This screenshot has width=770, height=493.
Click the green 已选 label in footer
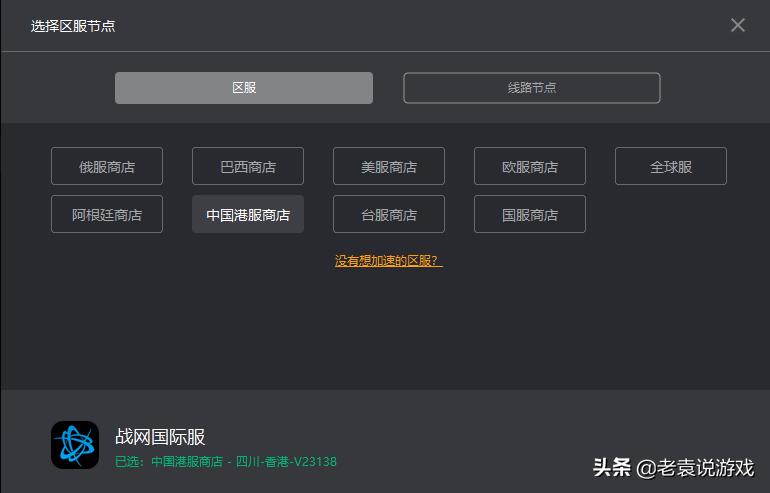click(131, 462)
